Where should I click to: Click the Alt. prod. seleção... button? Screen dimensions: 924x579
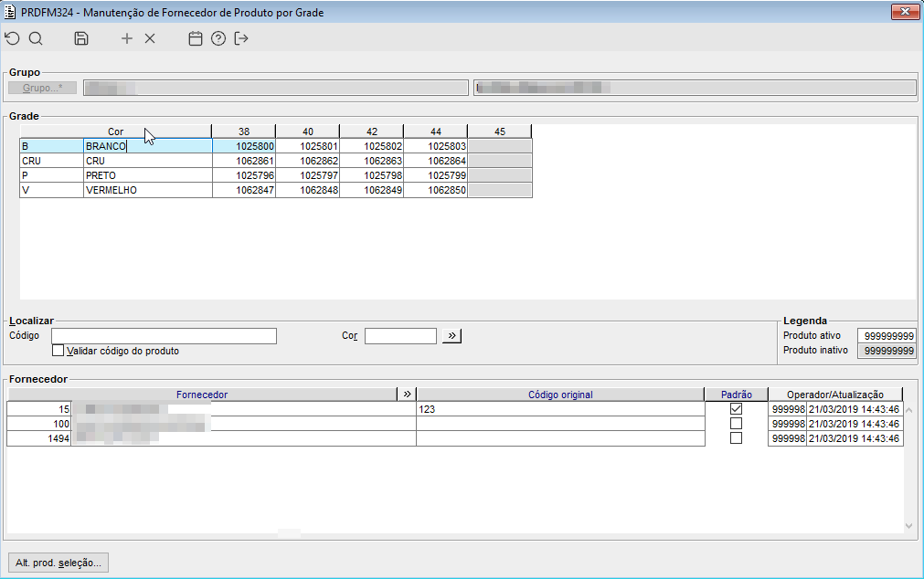pos(58,563)
